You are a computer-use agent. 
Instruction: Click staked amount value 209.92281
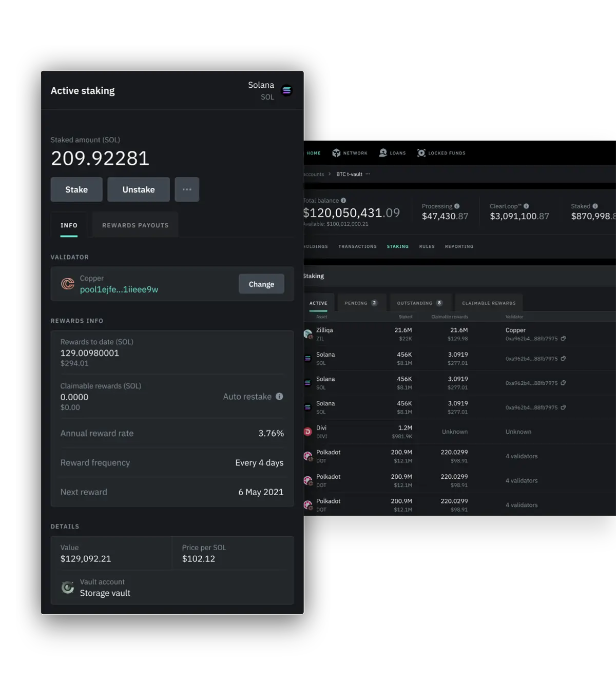coord(100,158)
